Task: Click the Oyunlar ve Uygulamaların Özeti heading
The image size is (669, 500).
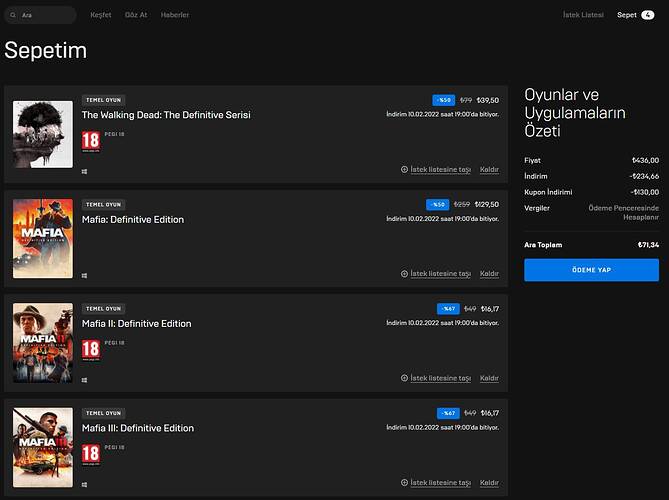Action: click(575, 113)
